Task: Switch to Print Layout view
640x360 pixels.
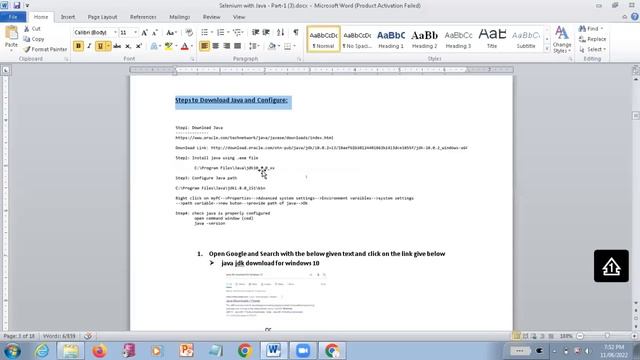Action: 516,336
